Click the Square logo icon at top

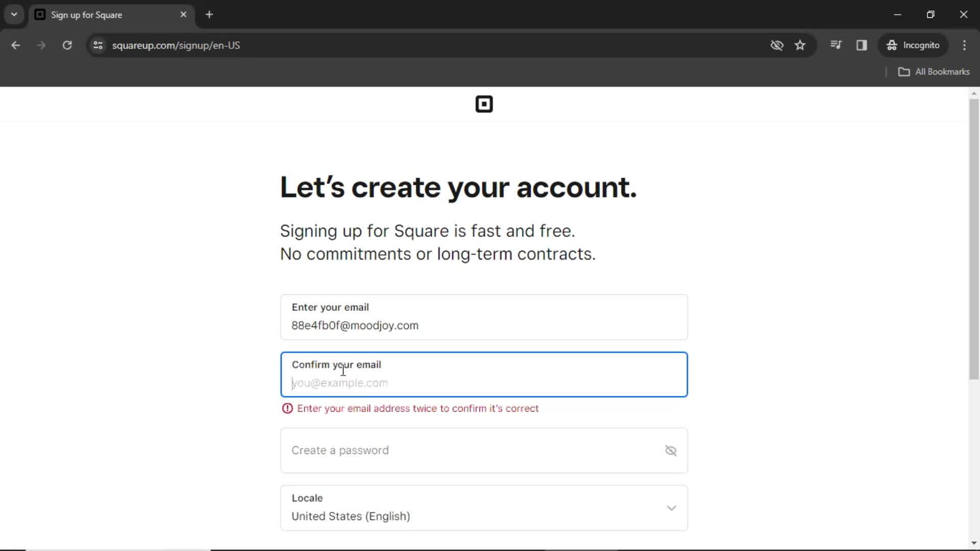point(483,104)
